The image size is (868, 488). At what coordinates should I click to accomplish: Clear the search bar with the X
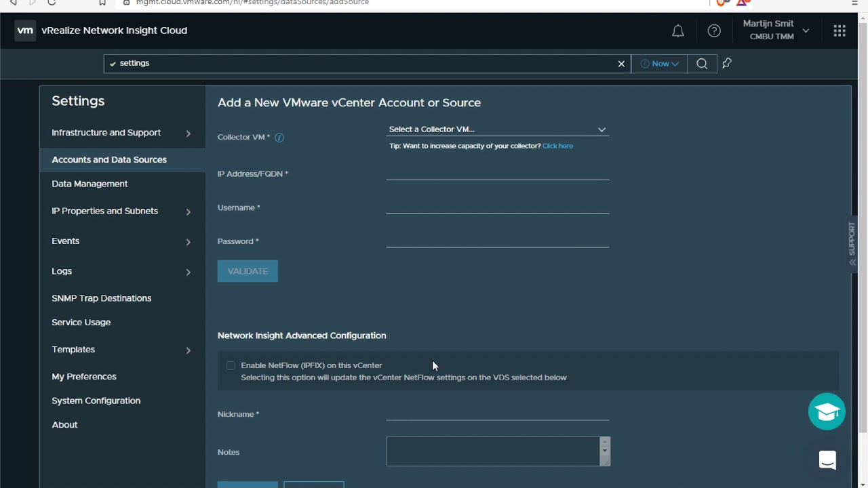621,64
